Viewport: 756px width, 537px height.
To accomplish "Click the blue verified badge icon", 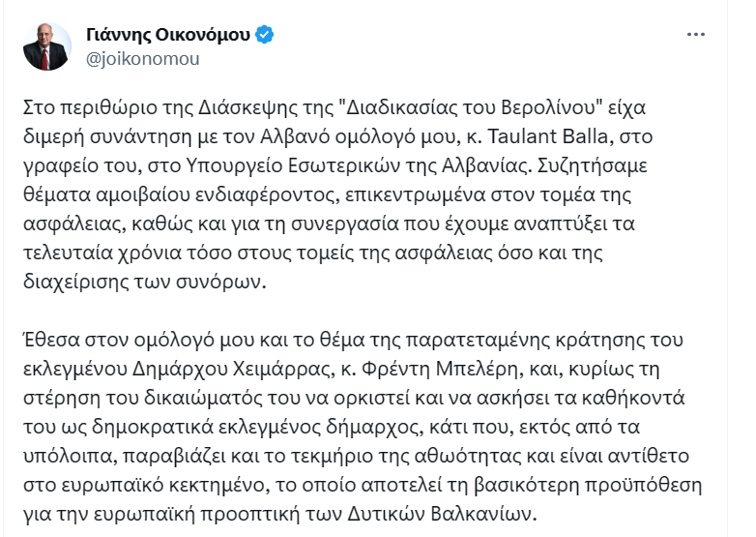I will pyautogui.click(x=264, y=35).
